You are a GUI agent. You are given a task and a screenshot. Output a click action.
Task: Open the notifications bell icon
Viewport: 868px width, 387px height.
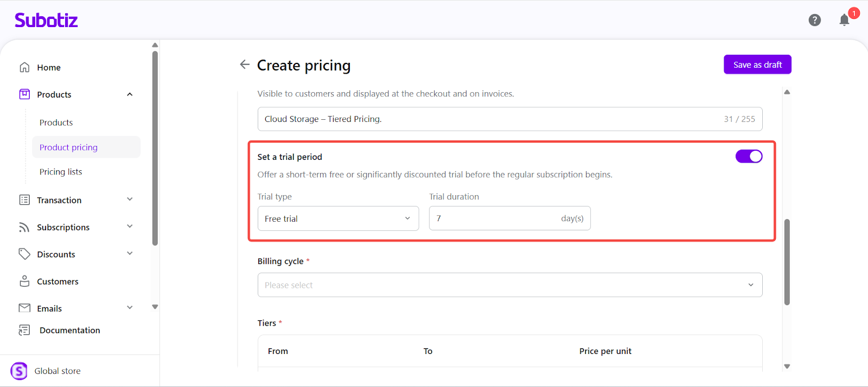[844, 21]
